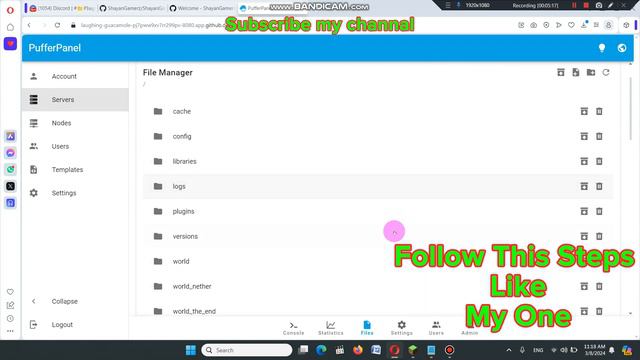Open the cache folder
This screenshot has height=360, width=640.
378,111
